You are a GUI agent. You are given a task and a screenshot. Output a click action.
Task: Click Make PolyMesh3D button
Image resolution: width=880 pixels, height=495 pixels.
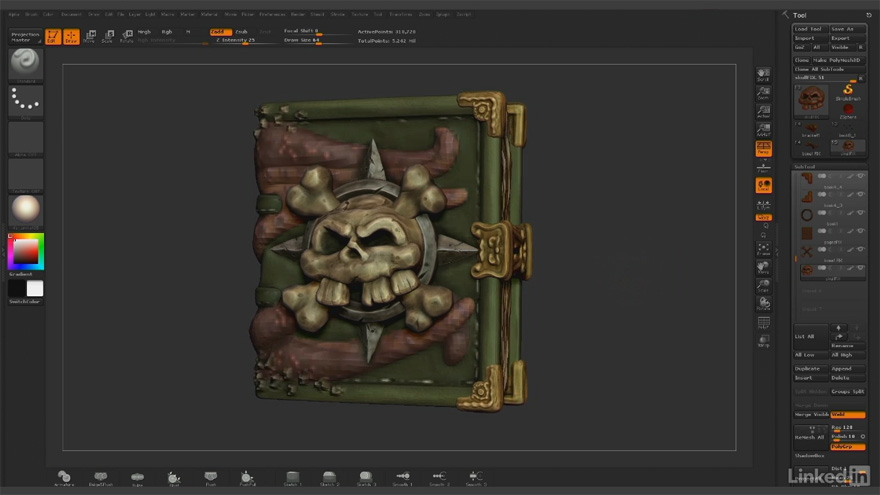tap(839, 60)
